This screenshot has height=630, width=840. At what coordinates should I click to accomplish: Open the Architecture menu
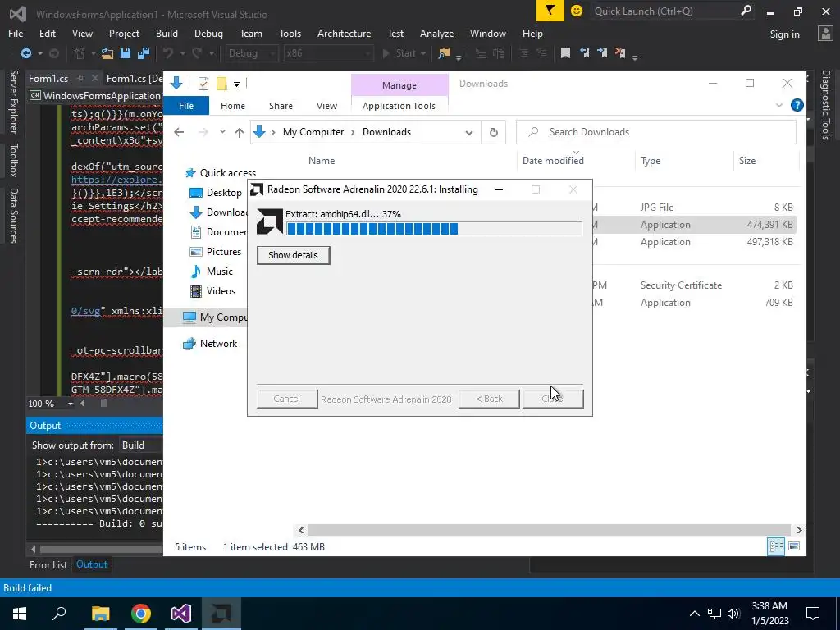tap(344, 33)
